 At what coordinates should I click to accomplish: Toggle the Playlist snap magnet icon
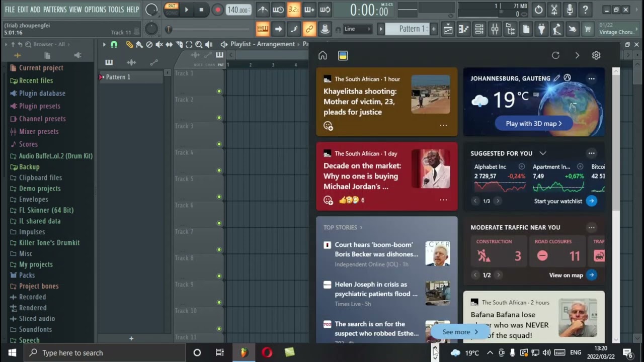click(114, 44)
